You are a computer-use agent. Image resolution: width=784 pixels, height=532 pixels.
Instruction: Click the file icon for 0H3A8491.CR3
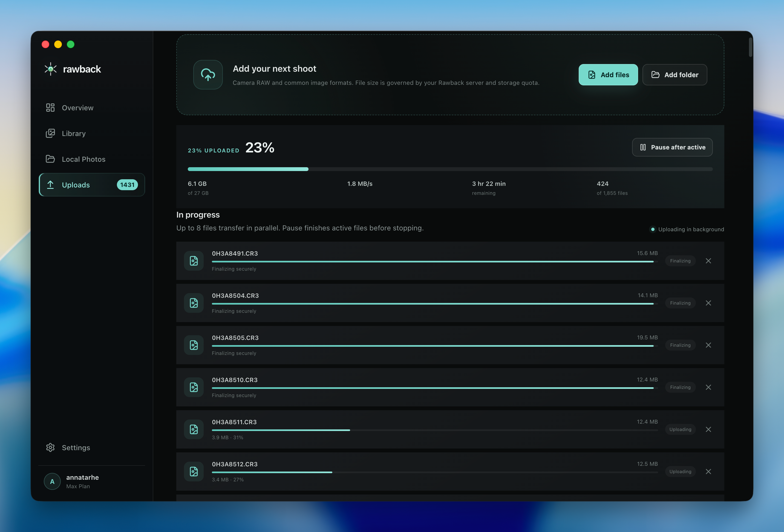(x=194, y=261)
